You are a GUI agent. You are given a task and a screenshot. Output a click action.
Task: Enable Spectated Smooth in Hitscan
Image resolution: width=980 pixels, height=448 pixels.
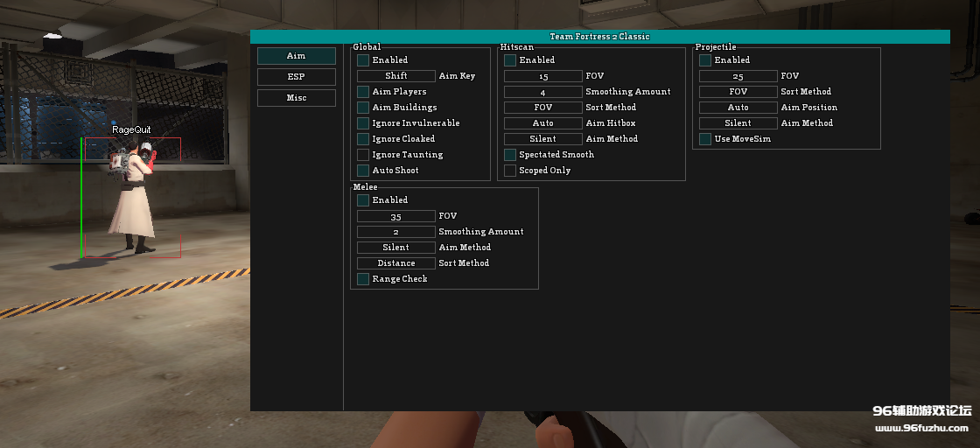point(510,155)
